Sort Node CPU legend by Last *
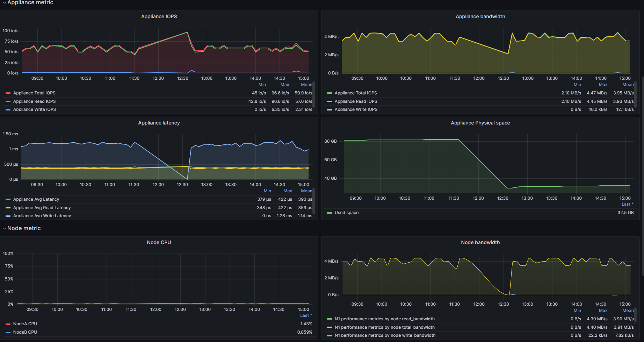This screenshot has height=342, width=644. click(306, 315)
